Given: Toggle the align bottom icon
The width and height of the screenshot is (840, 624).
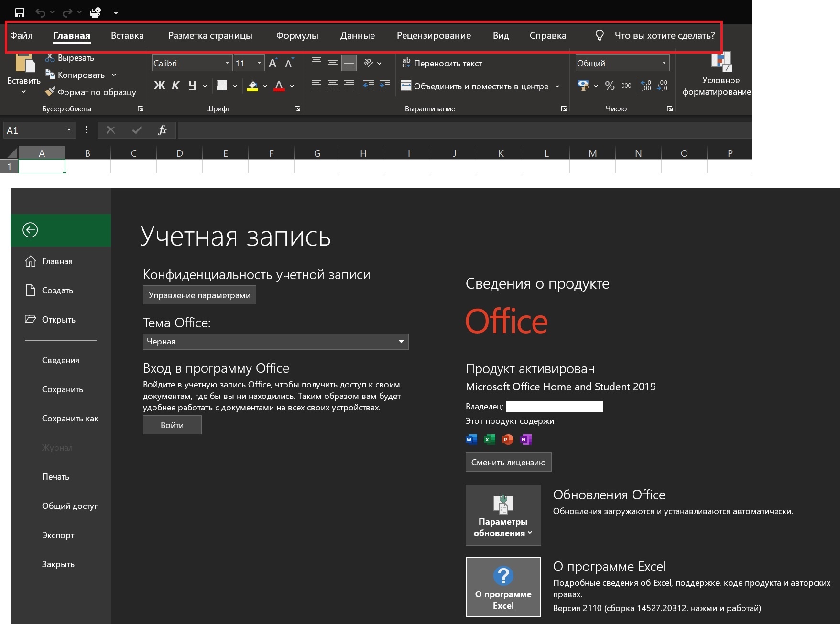Looking at the screenshot, I should 349,63.
